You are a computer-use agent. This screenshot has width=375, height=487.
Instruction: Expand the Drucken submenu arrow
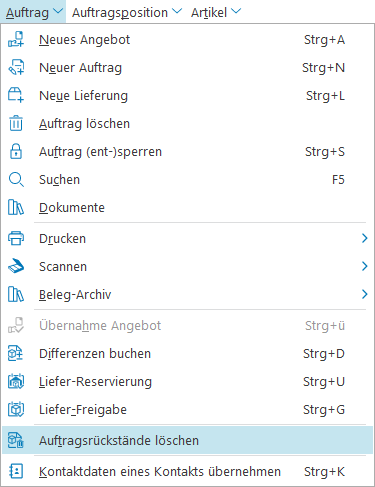[x=364, y=238]
